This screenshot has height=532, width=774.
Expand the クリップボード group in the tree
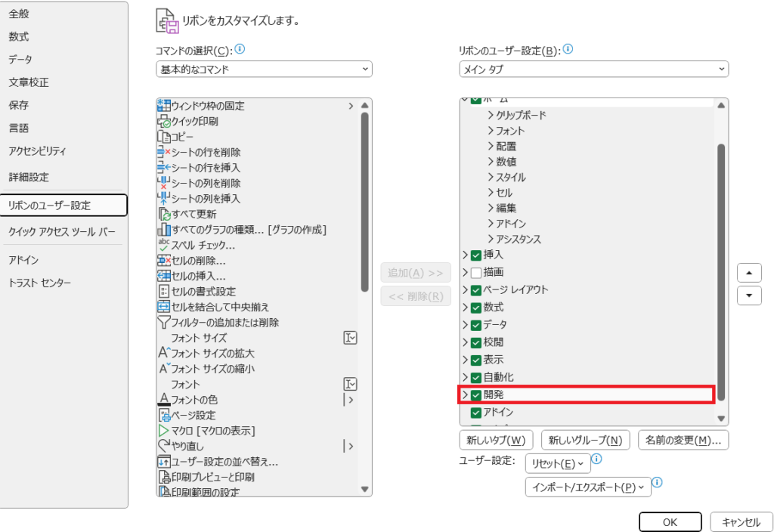[x=491, y=115]
